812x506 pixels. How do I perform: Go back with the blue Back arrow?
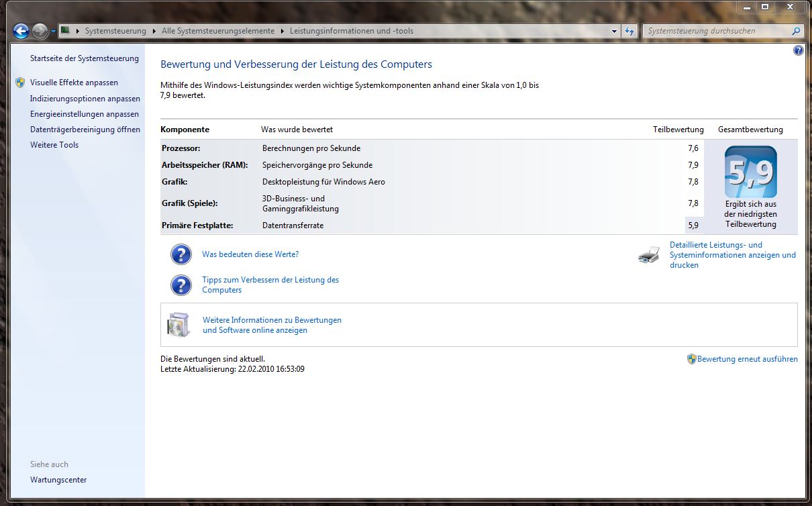(21, 31)
